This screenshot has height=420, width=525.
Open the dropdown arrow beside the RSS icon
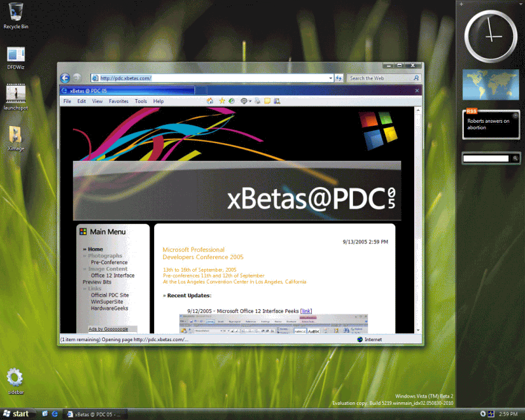(250, 101)
